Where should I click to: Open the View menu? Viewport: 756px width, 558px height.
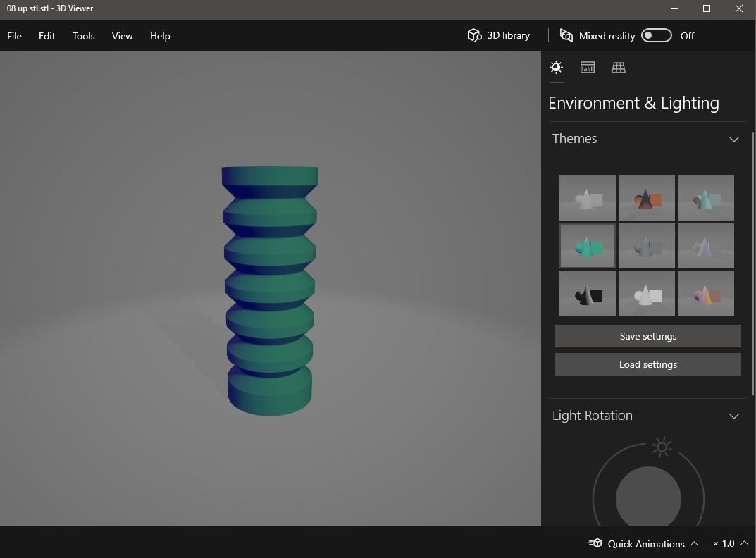pyautogui.click(x=122, y=36)
